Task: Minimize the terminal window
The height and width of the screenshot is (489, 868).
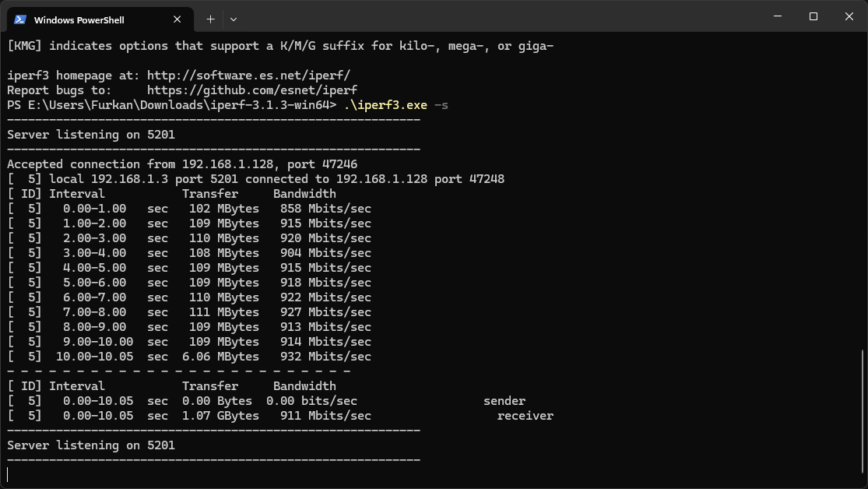Action: (x=778, y=16)
